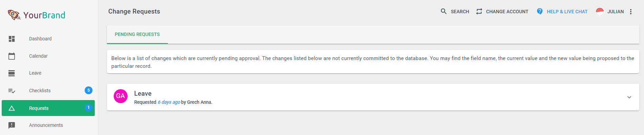This screenshot has height=135, width=644.
Task: Click the Checklists icon
Action: click(12, 91)
